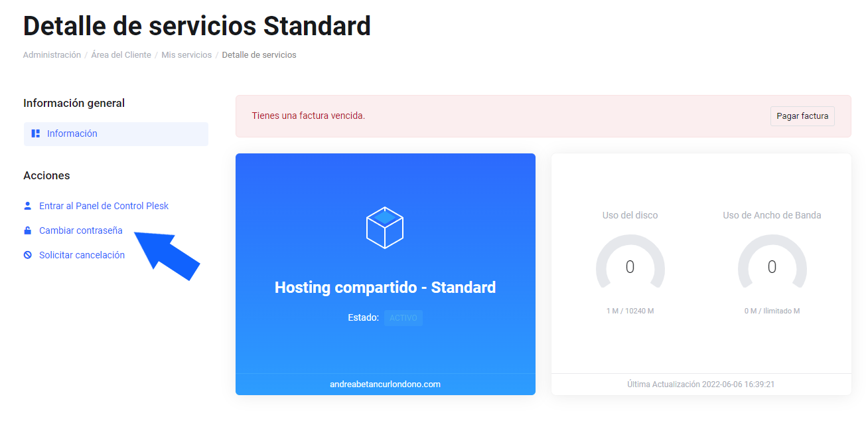Click the Información dashboard icon
This screenshot has height=427, width=868.
(36, 133)
